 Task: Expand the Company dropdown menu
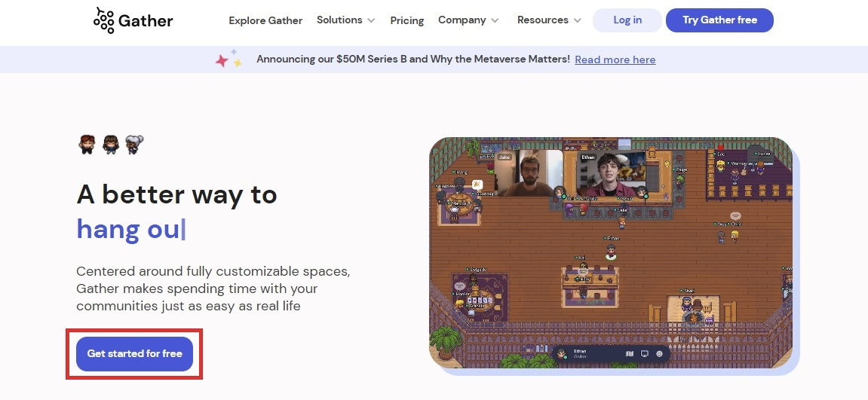(468, 20)
